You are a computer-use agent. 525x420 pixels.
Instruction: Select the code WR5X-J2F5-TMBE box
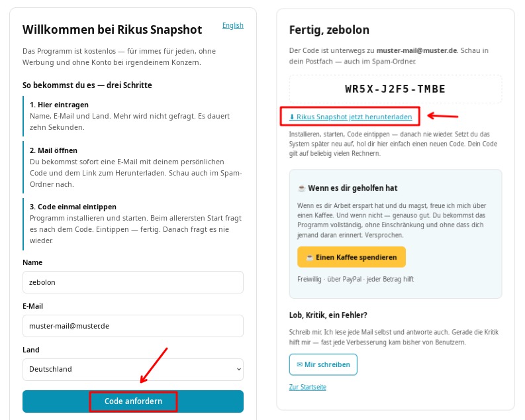point(395,89)
